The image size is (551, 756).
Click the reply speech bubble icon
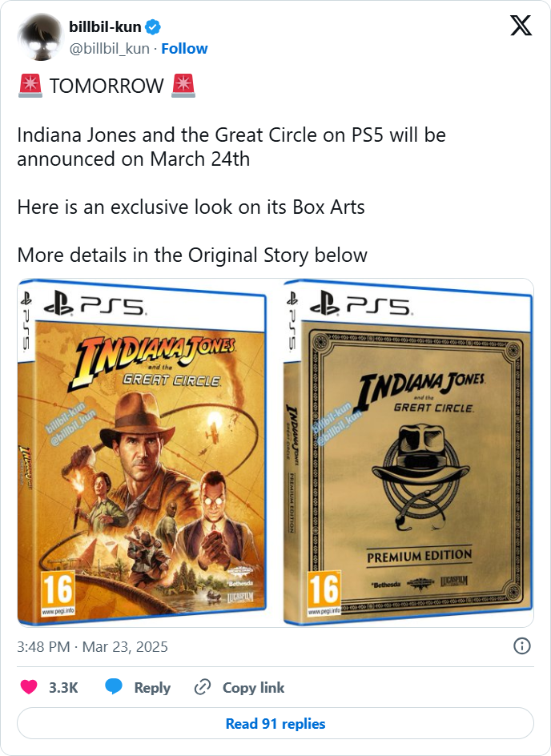[114, 687]
